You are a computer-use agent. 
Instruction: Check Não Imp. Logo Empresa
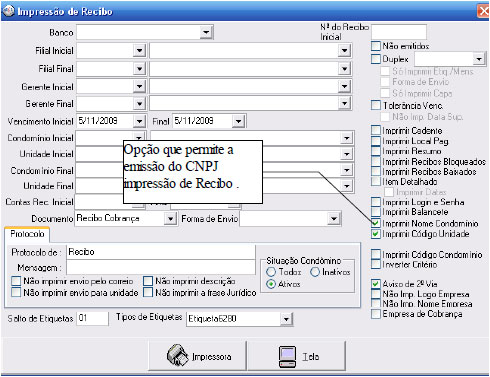(376, 294)
